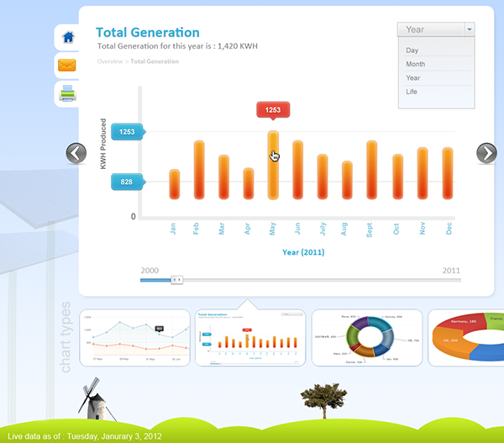The image size is (504, 443).
Task: Go to next chart with right arrow
Action: point(486,153)
